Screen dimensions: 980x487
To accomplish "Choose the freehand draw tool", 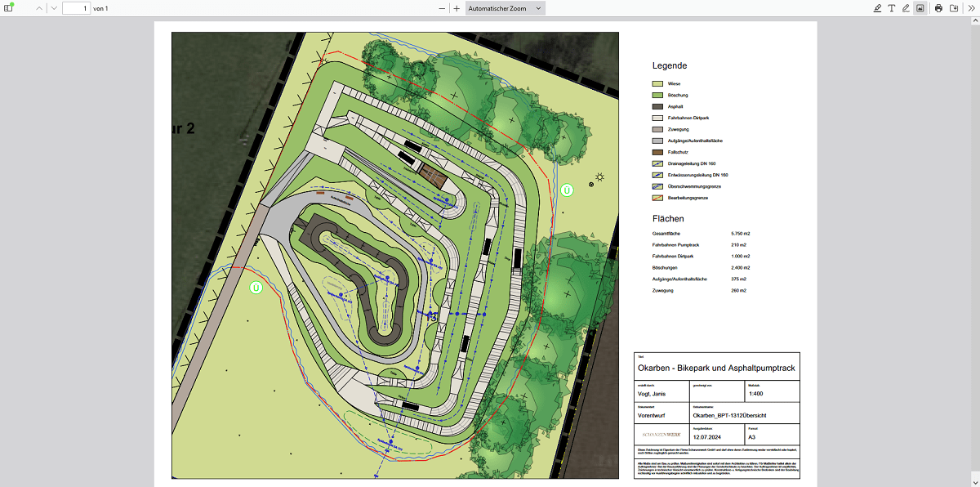I will [x=906, y=8].
